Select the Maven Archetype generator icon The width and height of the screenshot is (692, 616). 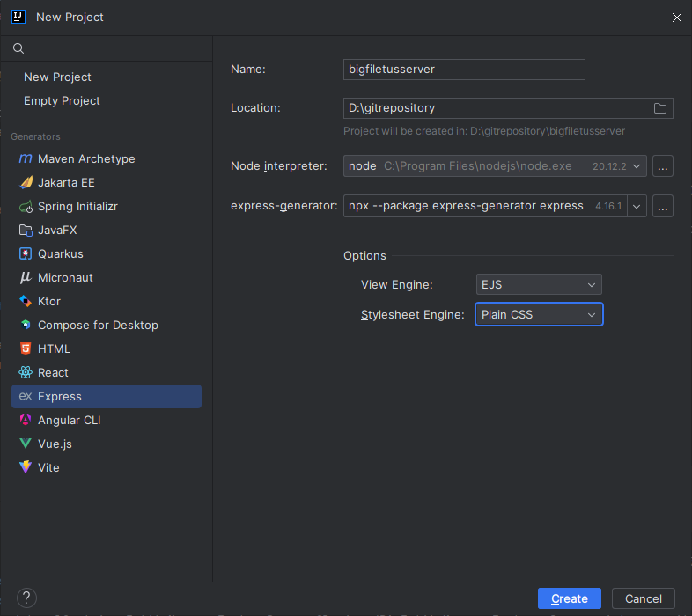click(x=26, y=158)
